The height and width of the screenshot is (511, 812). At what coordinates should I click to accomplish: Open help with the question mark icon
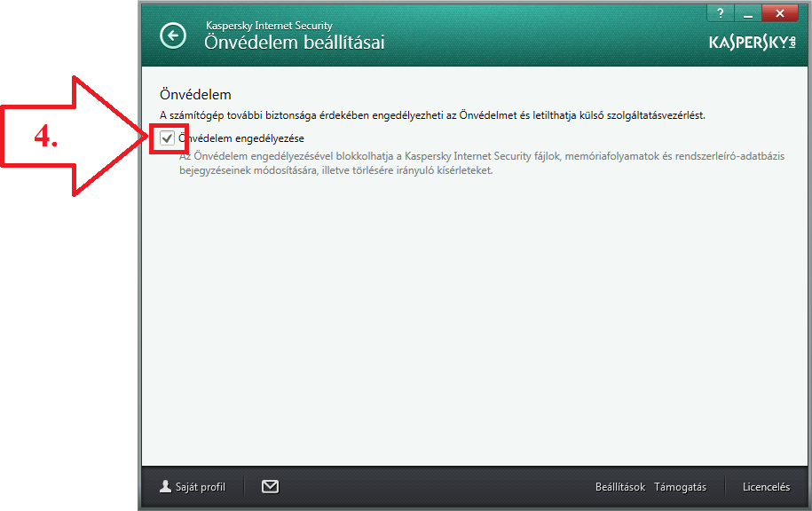[x=720, y=13]
